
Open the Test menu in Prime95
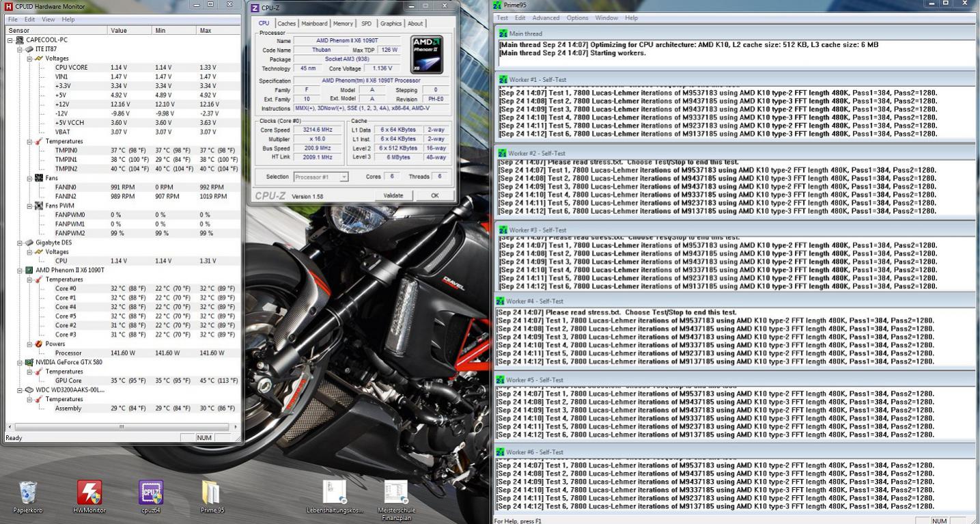tap(503, 18)
